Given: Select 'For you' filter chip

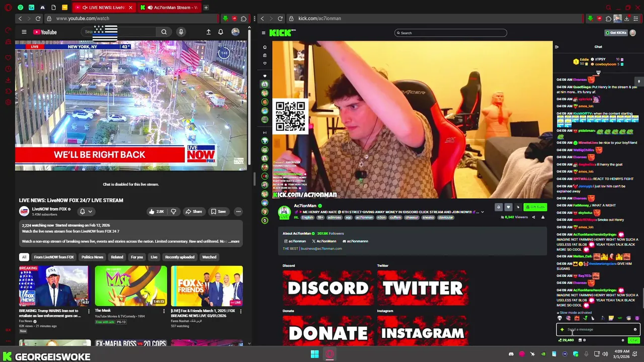Looking at the screenshot, I should 137,257.
